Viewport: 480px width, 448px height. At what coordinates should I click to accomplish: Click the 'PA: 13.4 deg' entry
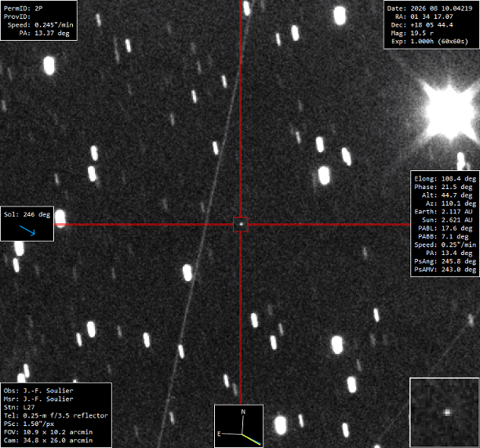[x=449, y=253]
